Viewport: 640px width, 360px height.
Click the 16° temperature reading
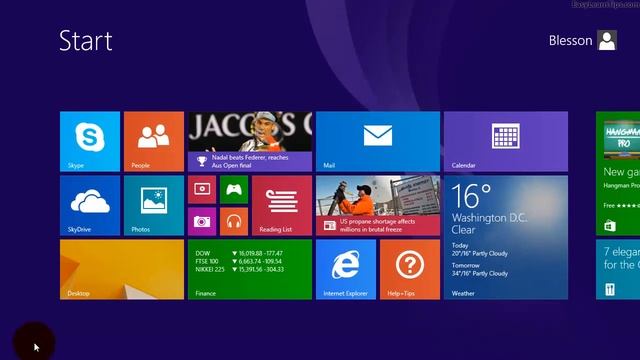[x=471, y=196]
